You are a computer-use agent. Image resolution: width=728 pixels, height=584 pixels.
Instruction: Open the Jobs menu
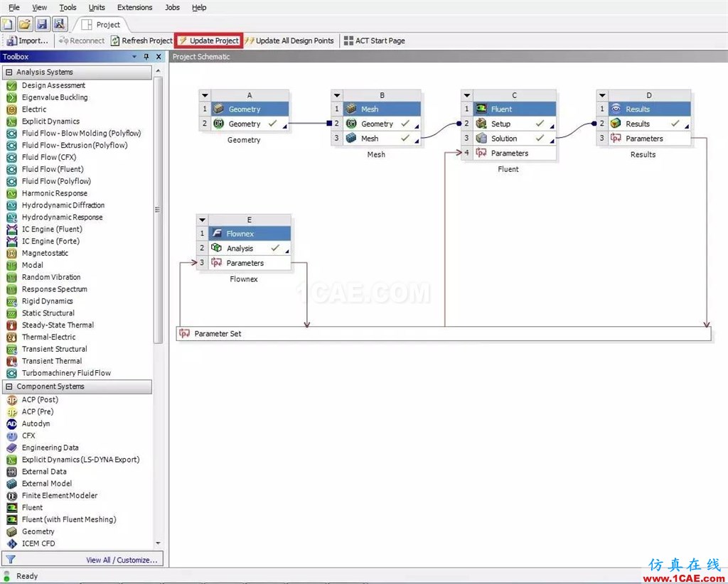click(172, 7)
